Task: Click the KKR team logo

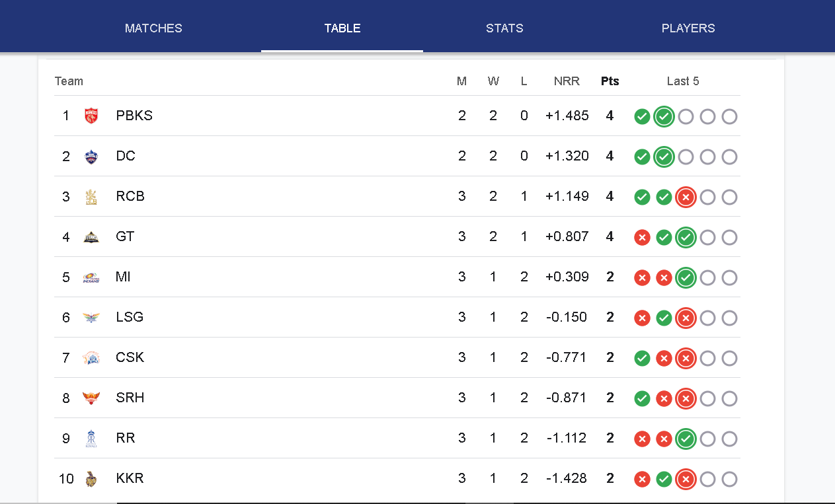Action: pyautogui.click(x=91, y=479)
